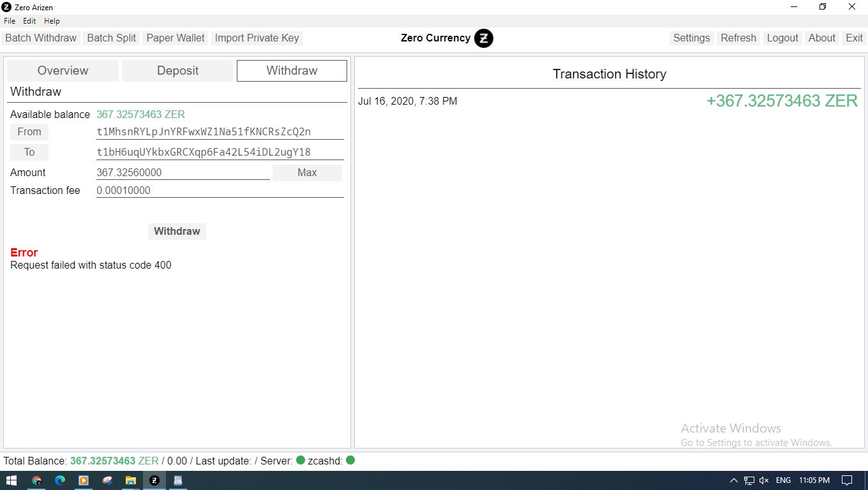This screenshot has height=490, width=868.
Task: Click Import Private Key
Action: click(257, 38)
